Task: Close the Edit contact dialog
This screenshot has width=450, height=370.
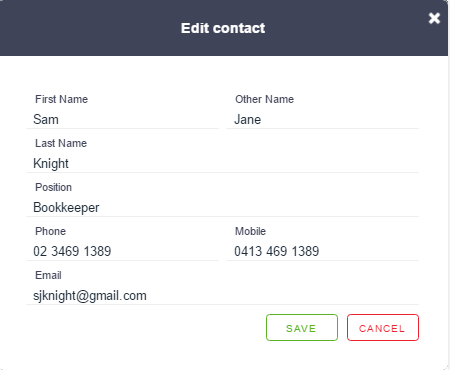Action: click(434, 18)
